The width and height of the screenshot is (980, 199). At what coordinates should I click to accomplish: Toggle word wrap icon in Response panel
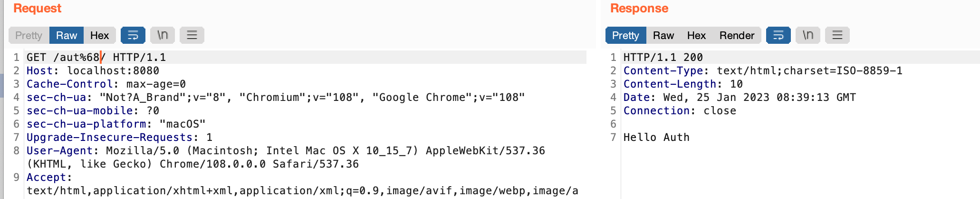click(778, 35)
